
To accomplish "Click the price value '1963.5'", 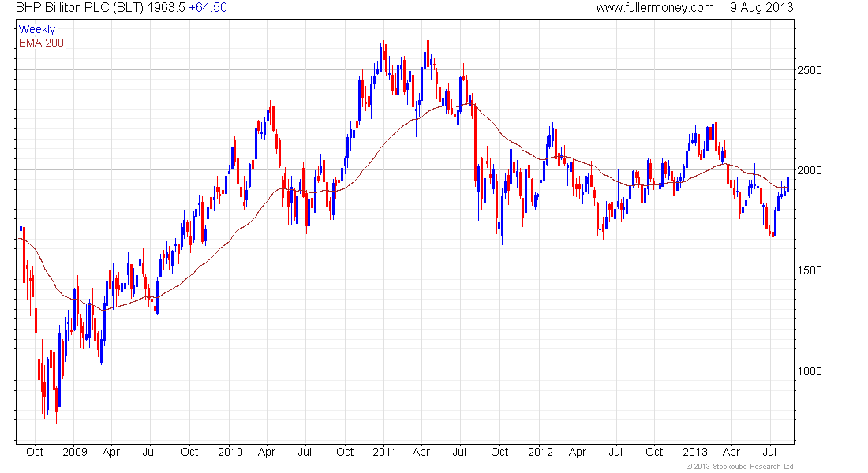I will tap(166, 8).
